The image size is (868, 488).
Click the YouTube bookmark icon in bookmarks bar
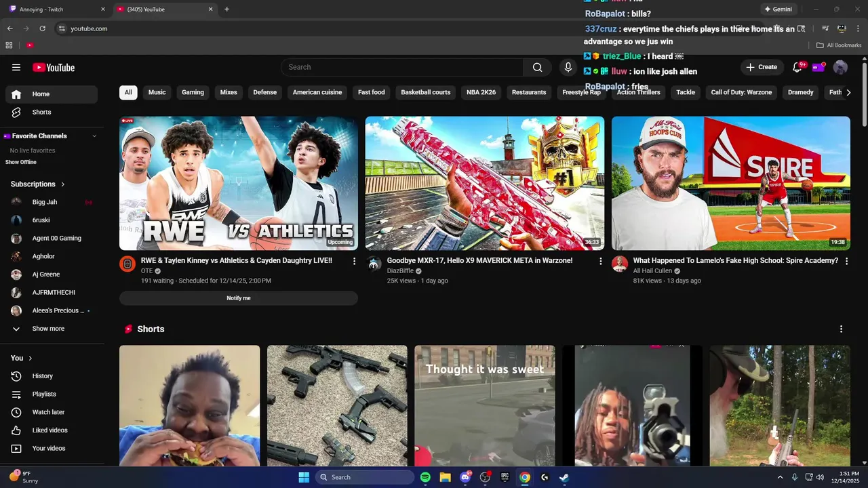[x=30, y=45]
